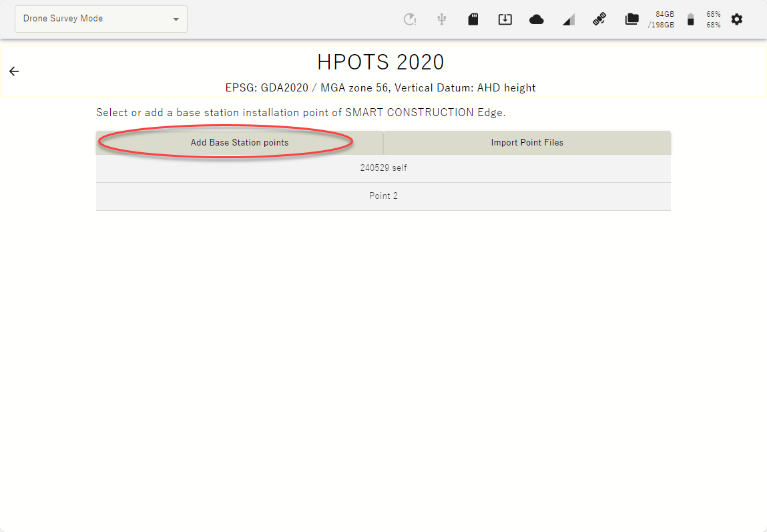The height and width of the screenshot is (532, 767).
Task: Click the SD card icon
Action: pyautogui.click(x=473, y=19)
